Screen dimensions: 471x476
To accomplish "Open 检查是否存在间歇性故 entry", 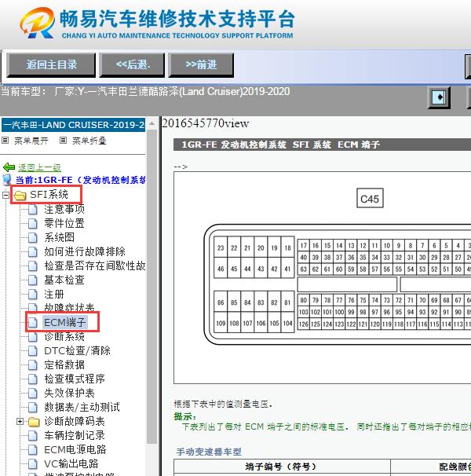I will pos(95,265).
